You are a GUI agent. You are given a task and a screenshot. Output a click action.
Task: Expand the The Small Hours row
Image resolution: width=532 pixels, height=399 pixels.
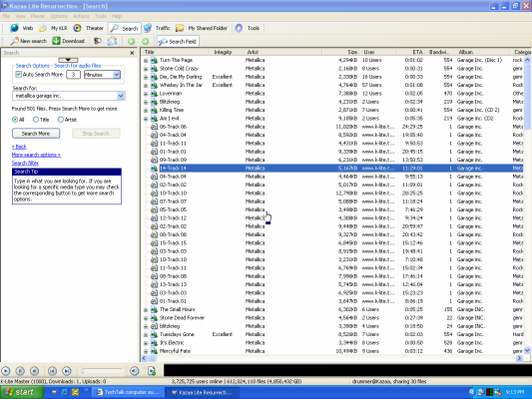click(x=146, y=309)
